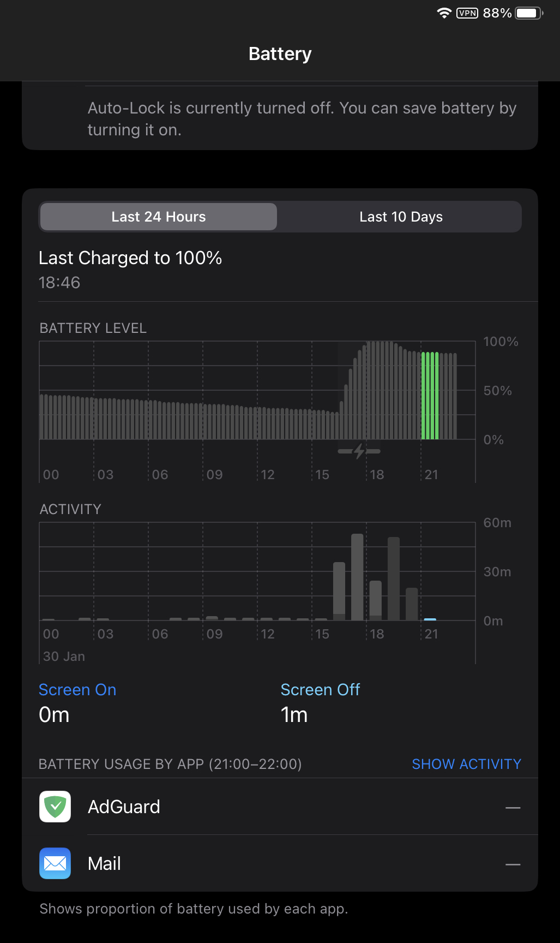Tap the VPN status indicator
This screenshot has height=943, width=560.
[x=467, y=13]
